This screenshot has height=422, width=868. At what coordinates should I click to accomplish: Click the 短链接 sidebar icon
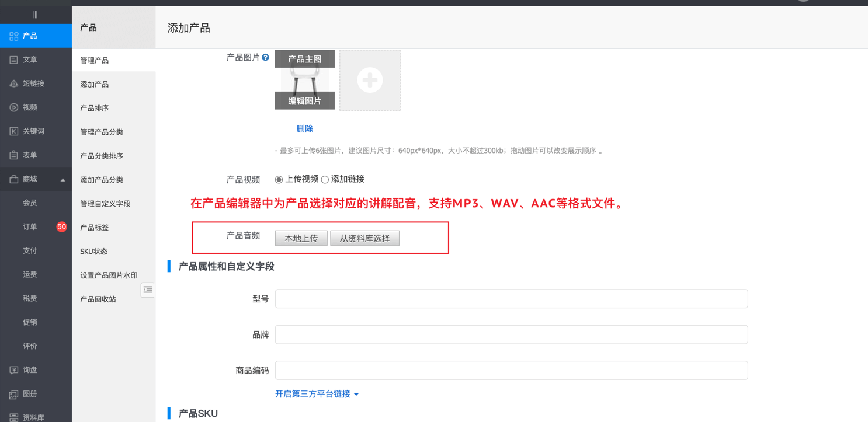tap(14, 83)
